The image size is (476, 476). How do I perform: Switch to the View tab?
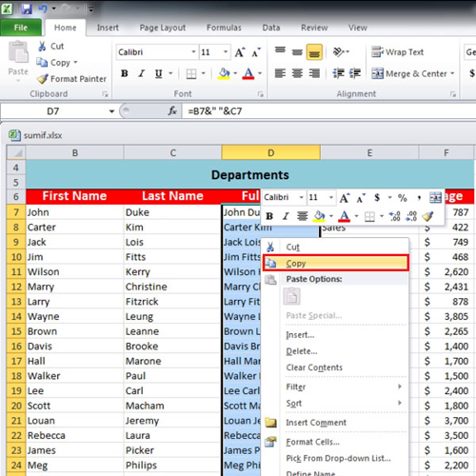(358, 28)
